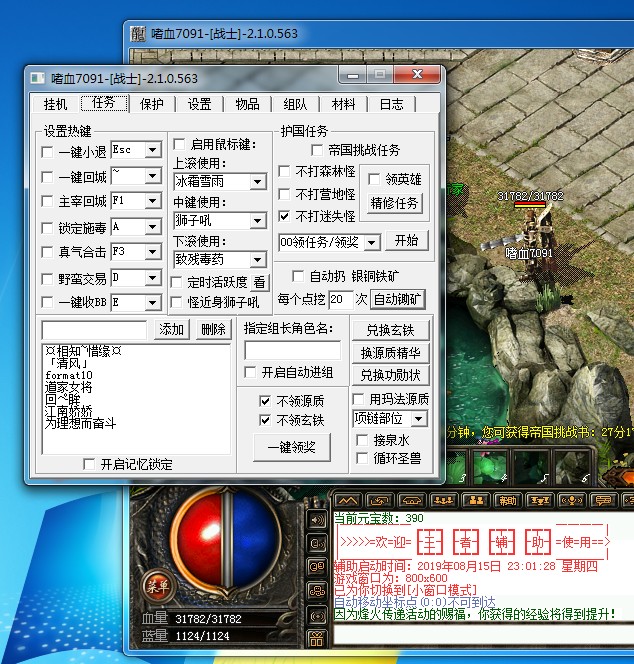Click the 一键领奖 button
Viewport: 634px width, 664px height.
click(x=292, y=447)
